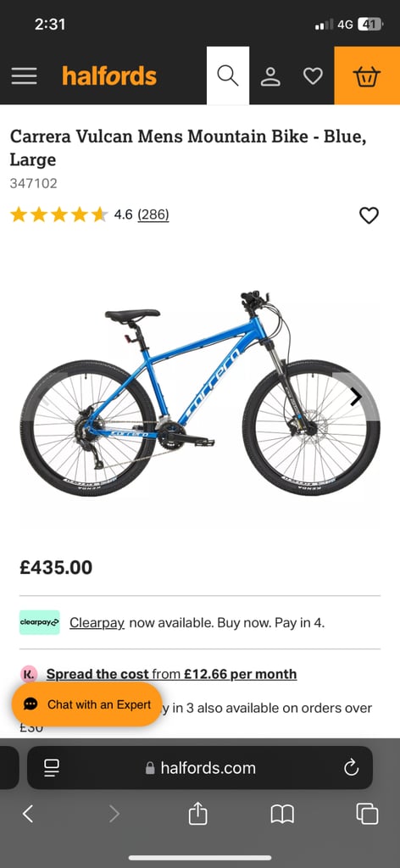Tap the Halfords logo

[109, 75]
